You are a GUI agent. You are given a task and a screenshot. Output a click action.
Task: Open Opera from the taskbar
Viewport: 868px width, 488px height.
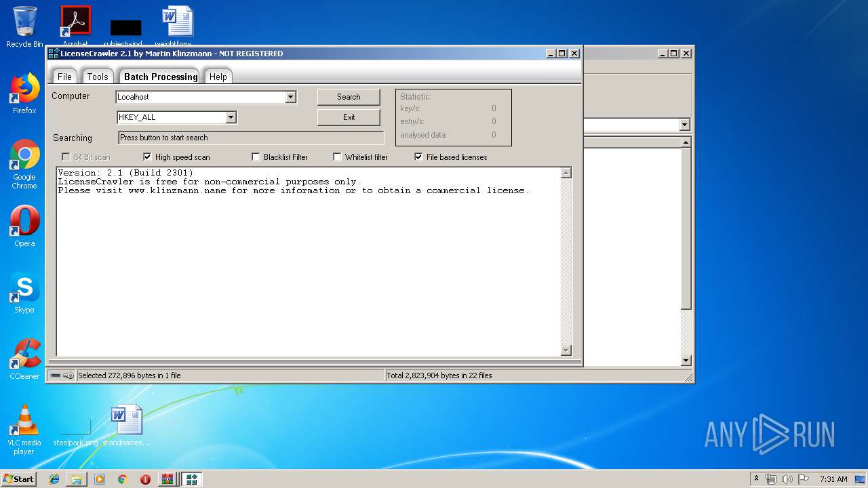145,479
